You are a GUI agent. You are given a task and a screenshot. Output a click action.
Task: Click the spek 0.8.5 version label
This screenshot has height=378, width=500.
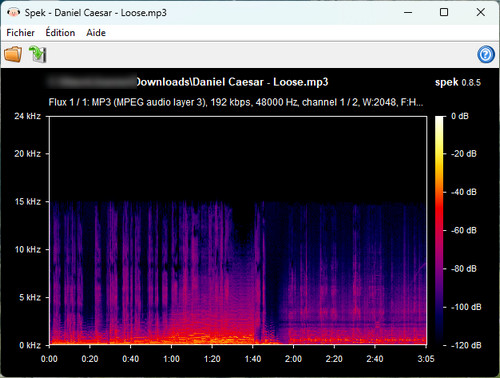tap(458, 82)
